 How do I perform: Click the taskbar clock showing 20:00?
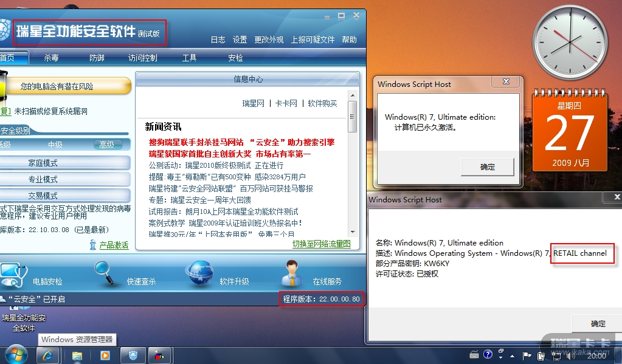click(x=596, y=356)
